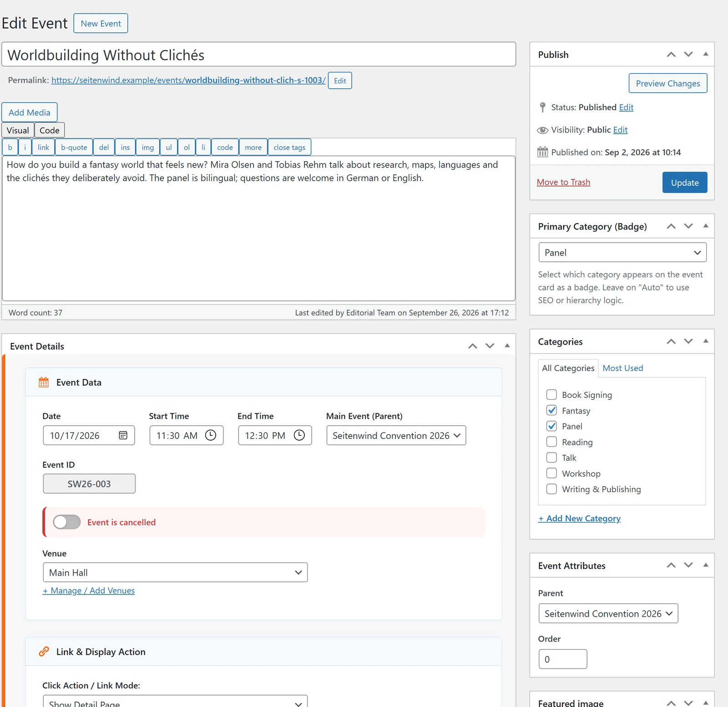This screenshot has width=728, height=707.
Task: Insert an img tag
Action: point(147,147)
